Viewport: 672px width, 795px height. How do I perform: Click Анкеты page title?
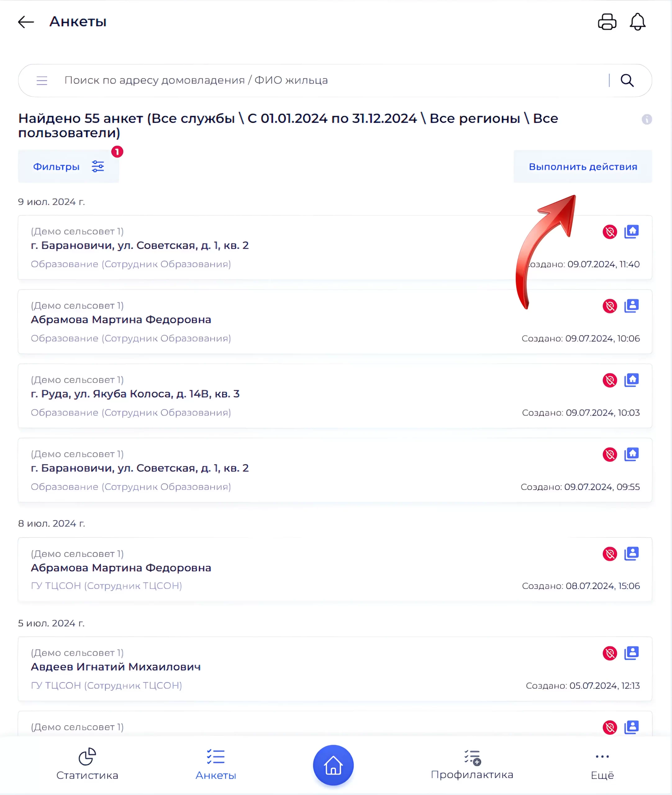78,22
